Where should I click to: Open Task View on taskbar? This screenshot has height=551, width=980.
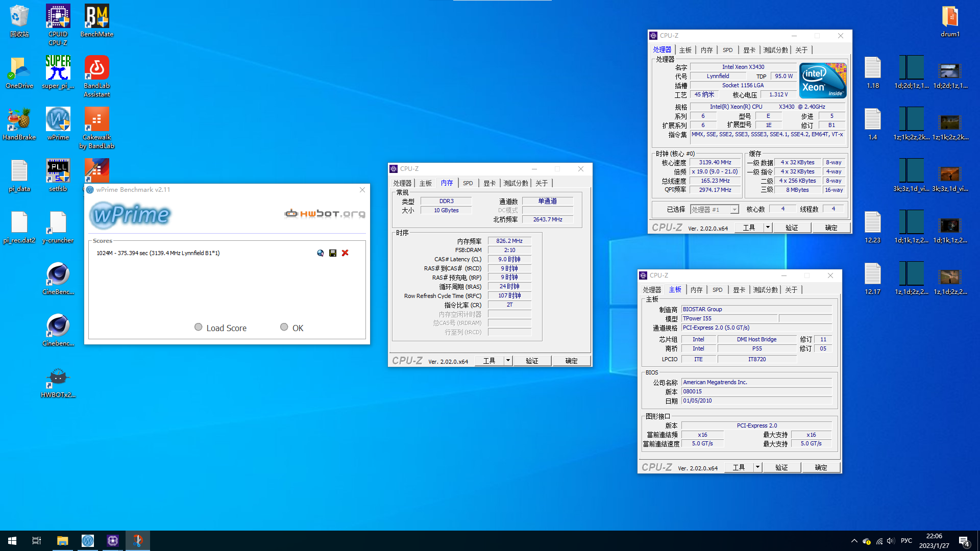37,541
